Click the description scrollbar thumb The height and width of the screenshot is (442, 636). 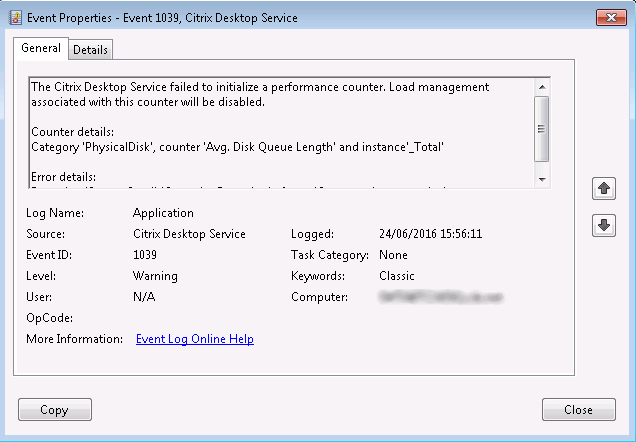[541, 129]
